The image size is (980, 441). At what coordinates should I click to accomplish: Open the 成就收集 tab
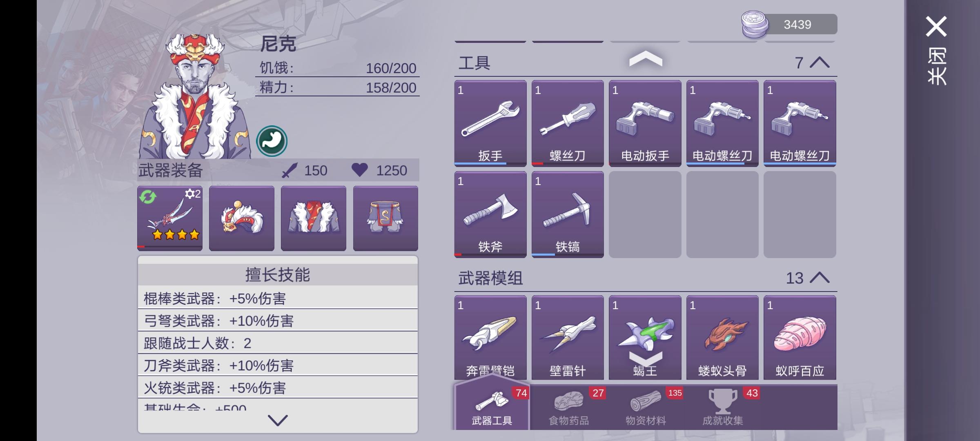pyautogui.click(x=723, y=407)
